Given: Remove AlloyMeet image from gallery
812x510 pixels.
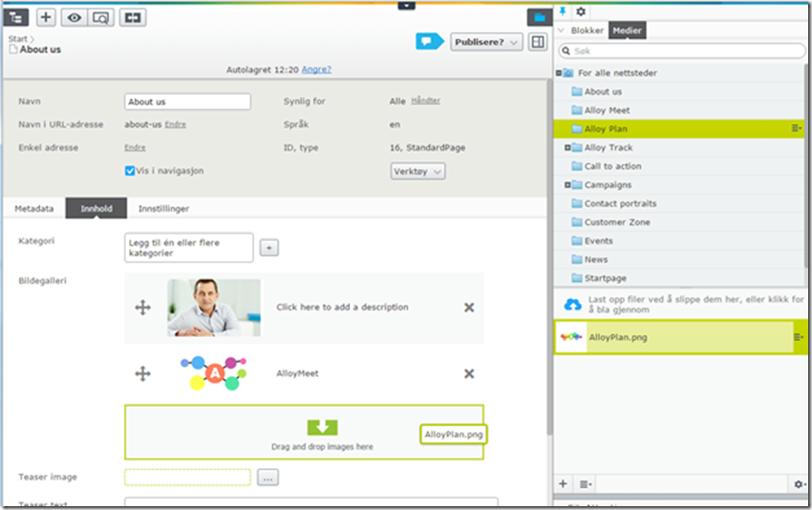Looking at the screenshot, I should 469,373.
